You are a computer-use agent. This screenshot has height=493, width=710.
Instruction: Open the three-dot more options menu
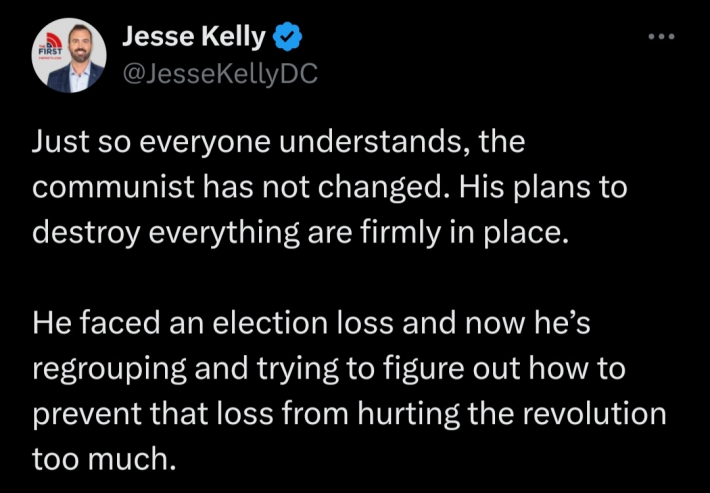click(x=662, y=37)
